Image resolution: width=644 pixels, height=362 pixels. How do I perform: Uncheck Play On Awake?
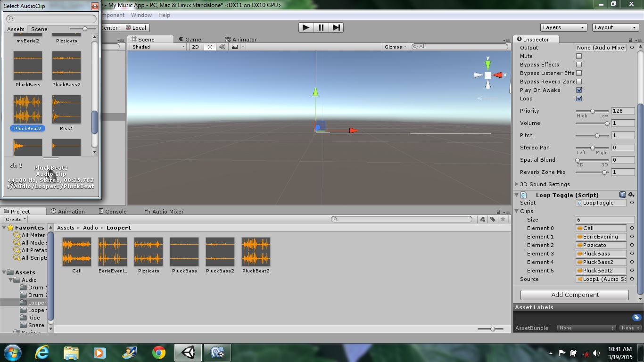tap(579, 90)
